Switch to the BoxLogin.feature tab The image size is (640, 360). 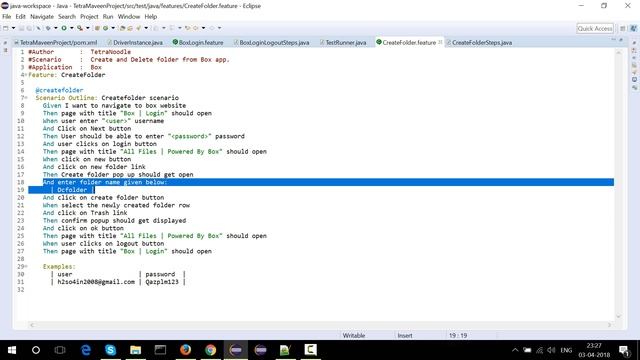pyautogui.click(x=198, y=42)
